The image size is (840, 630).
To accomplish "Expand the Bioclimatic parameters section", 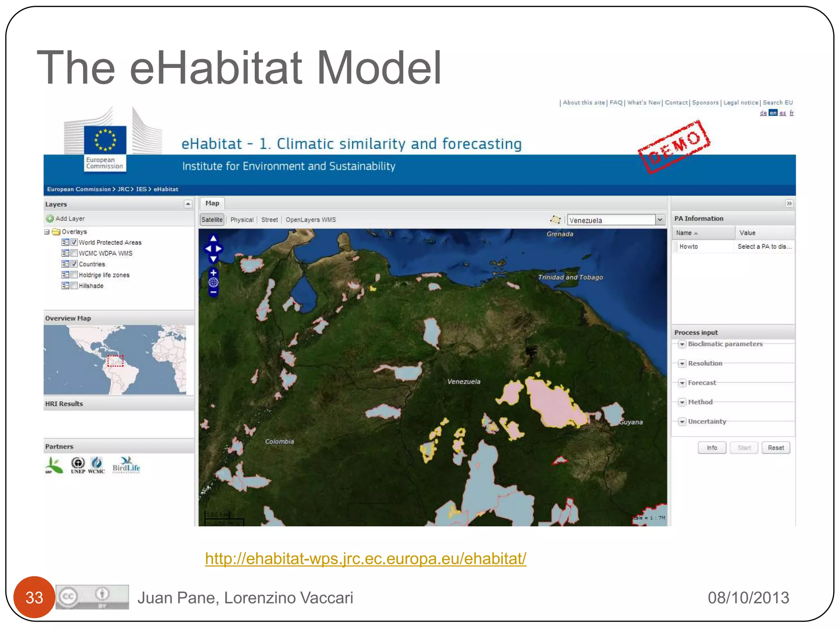I will click(682, 344).
